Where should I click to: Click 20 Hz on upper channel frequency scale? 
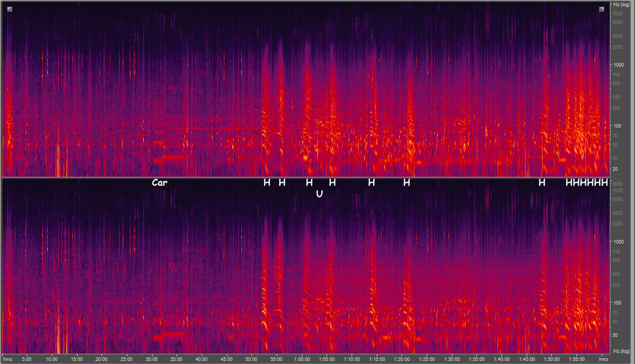click(x=615, y=169)
